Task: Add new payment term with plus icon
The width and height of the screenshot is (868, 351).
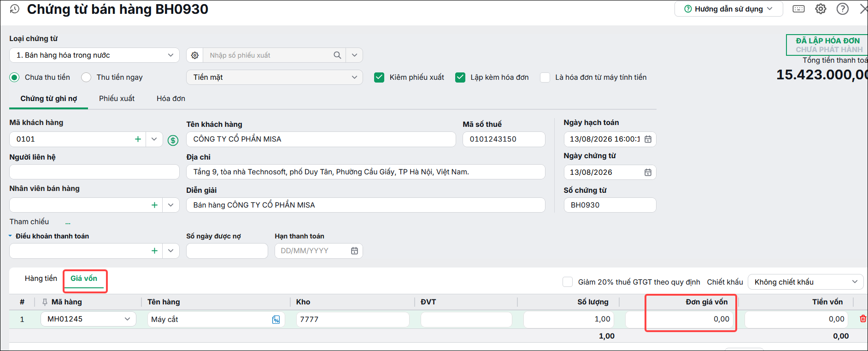Action: pyautogui.click(x=154, y=251)
